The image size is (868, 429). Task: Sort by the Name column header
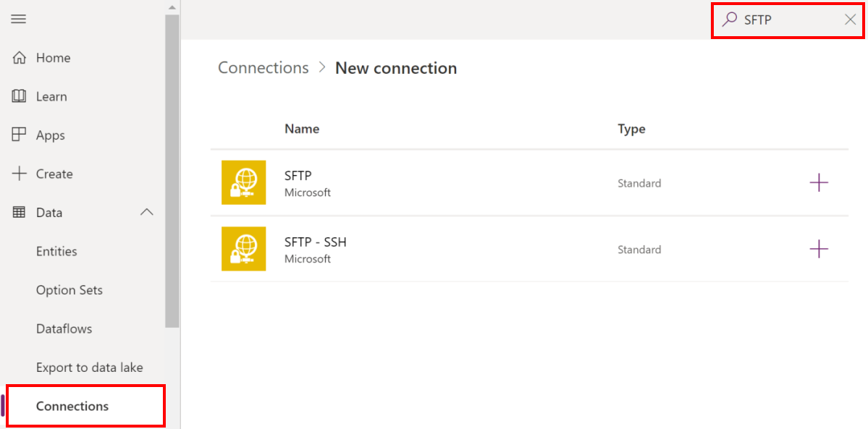tap(302, 129)
